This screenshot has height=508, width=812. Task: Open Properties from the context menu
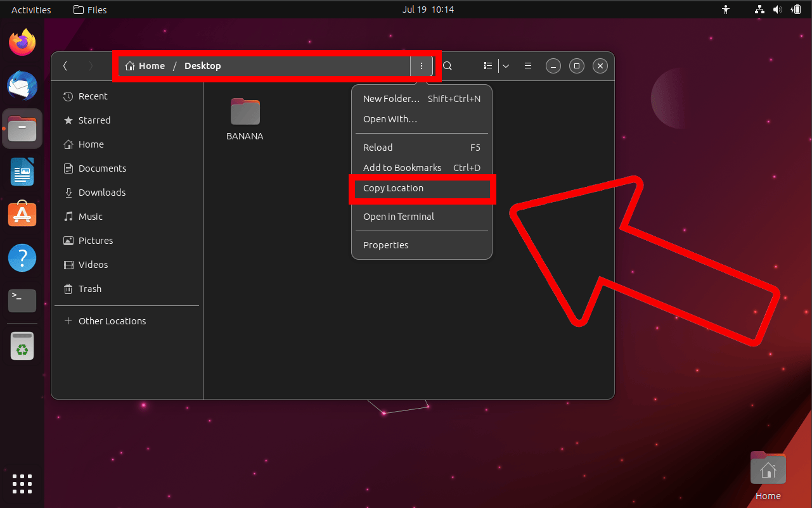pos(385,245)
